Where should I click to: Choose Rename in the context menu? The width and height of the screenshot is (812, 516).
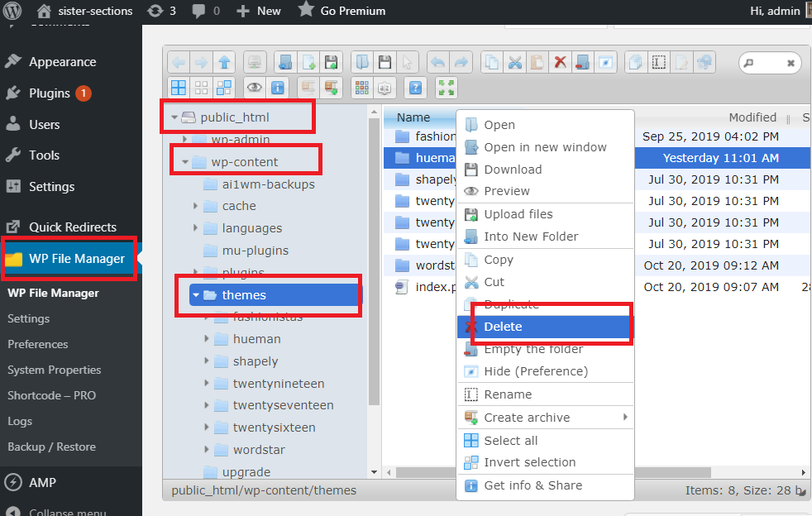[545, 394]
